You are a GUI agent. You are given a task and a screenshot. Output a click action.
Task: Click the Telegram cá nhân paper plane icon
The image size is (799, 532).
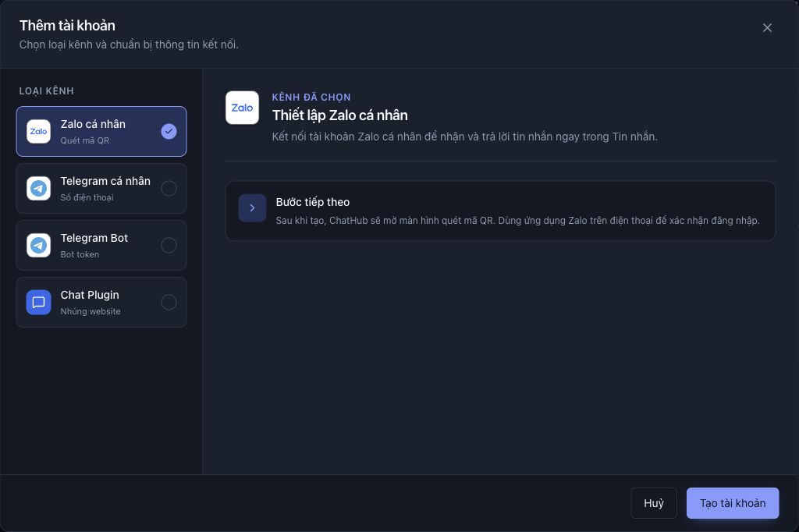39,189
